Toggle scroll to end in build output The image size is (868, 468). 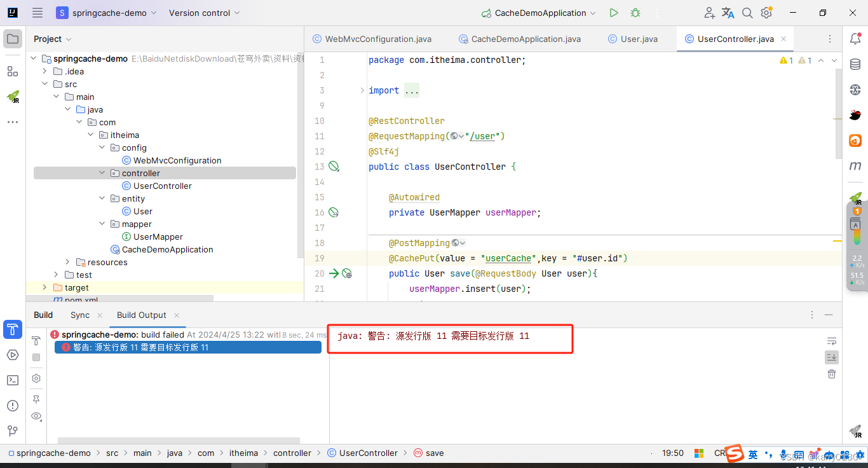click(832, 357)
